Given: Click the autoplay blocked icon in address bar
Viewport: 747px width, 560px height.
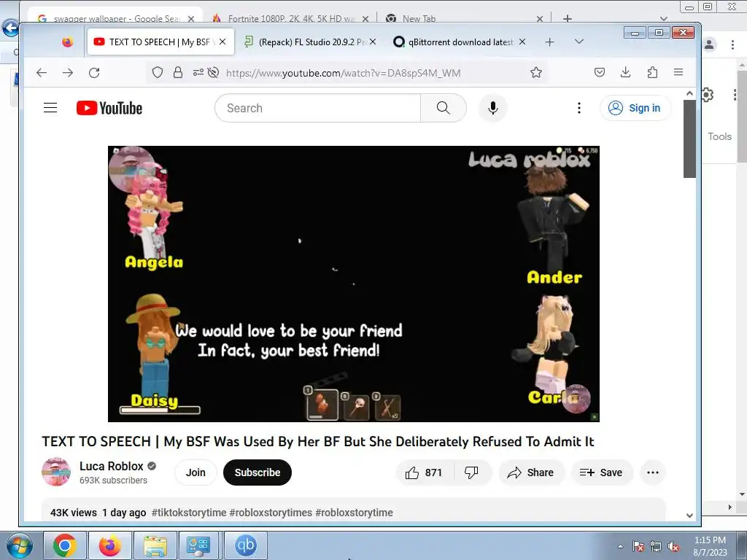Looking at the screenshot, I should [214, 72].
